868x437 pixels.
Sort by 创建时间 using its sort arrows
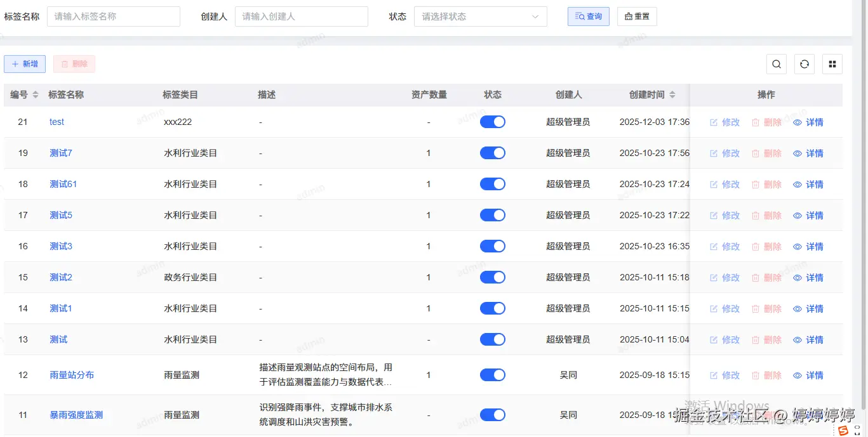coord(672,95)
